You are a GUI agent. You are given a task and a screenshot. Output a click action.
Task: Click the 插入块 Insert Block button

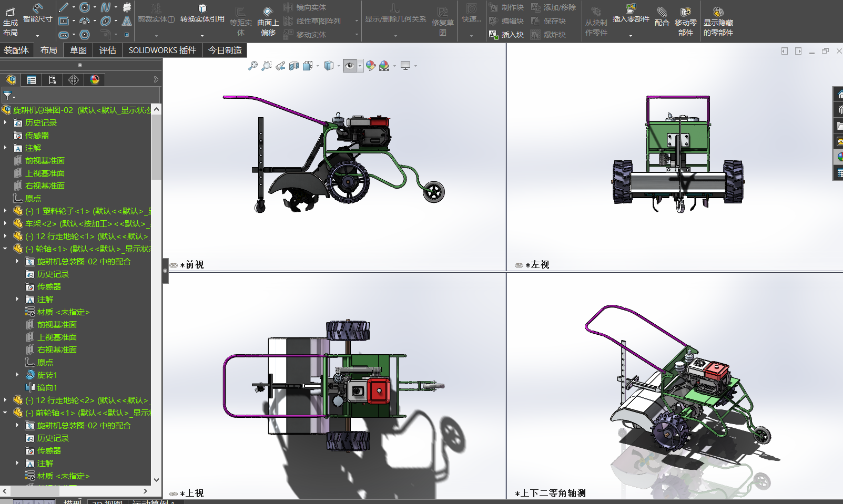tap(506, 35)
